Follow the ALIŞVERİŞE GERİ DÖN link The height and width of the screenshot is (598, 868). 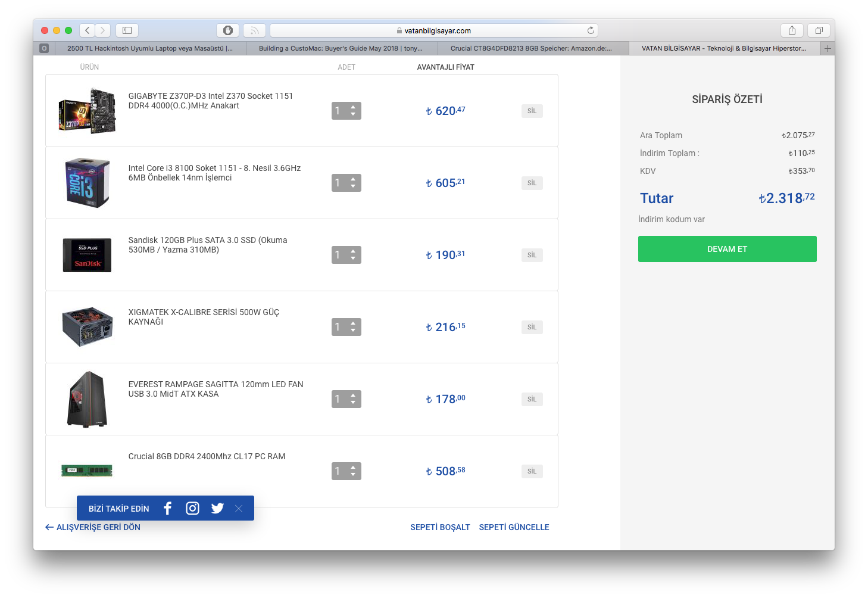pos(98,527)
